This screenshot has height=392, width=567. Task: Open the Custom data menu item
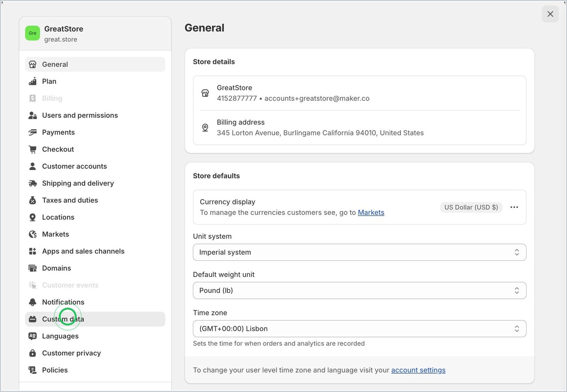pyautogui.click(x=95, y=319)
